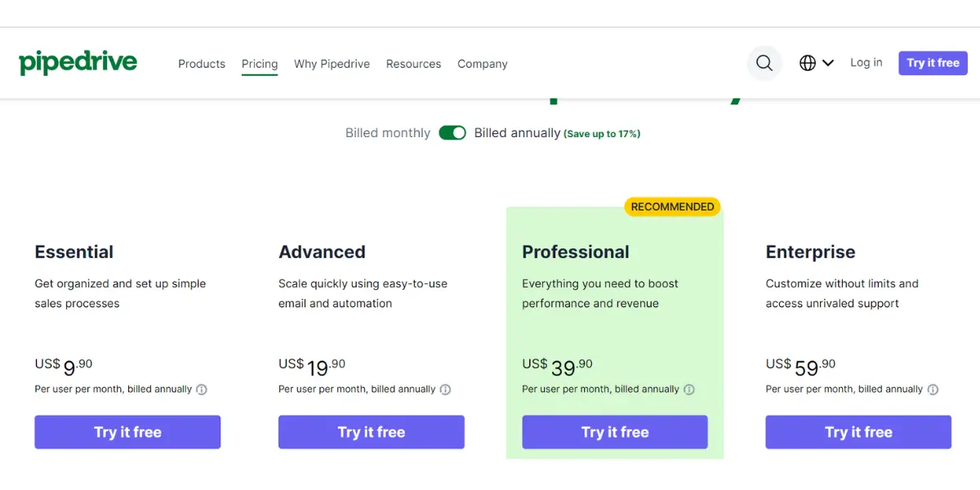Viewport: 980px width, 490px height.
Task: Click the US$ 19.90 price
Action: click(312, 367)
